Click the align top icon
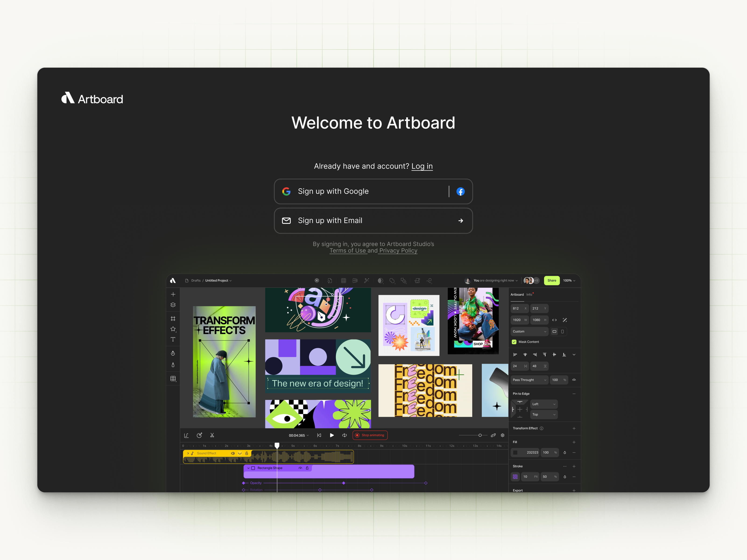 tap(544, 354)
